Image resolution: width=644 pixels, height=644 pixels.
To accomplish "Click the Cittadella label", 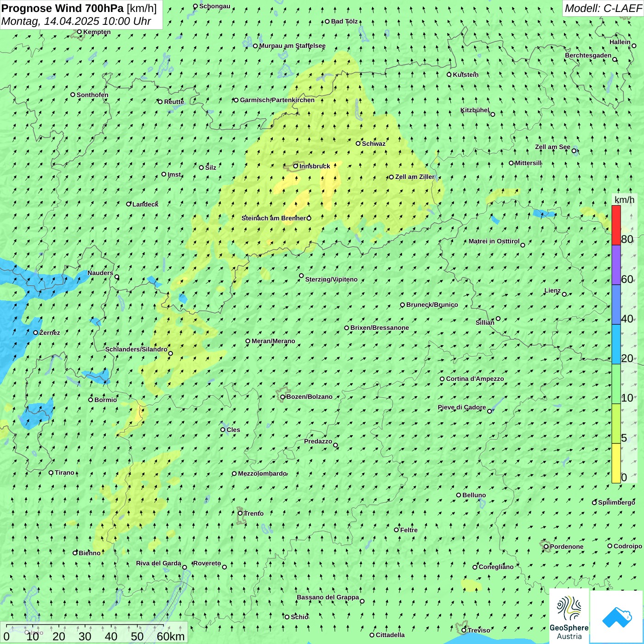I will pos(390,635).
